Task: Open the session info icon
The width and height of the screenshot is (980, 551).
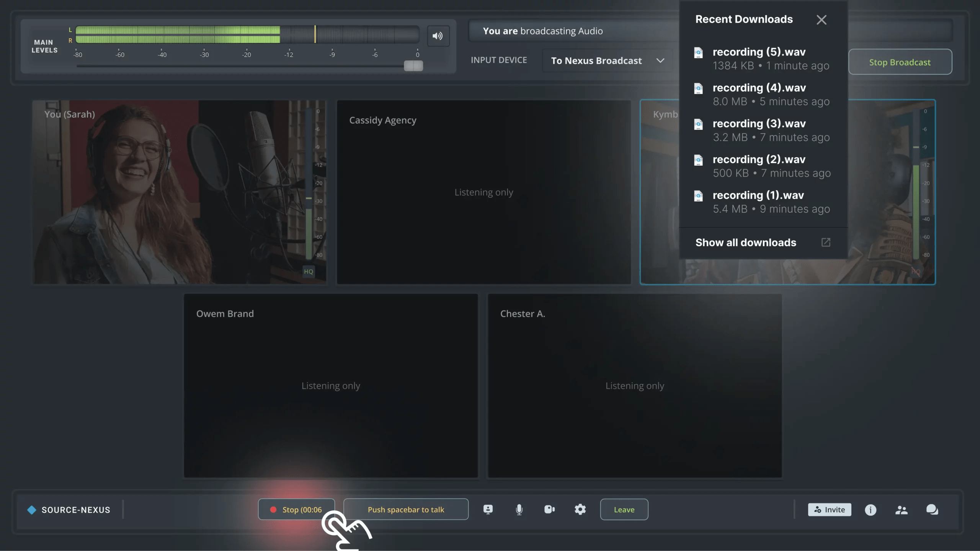Action: 870,510
